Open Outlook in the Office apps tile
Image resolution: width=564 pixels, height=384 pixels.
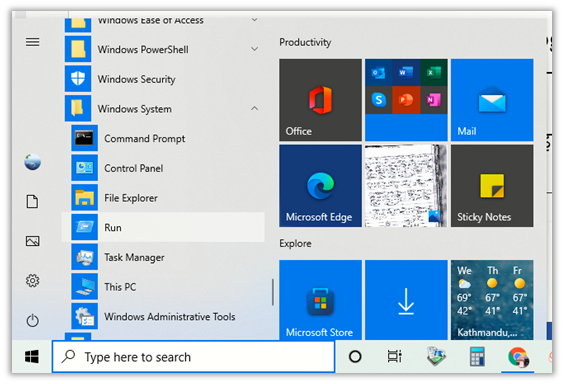click(378, 73)
